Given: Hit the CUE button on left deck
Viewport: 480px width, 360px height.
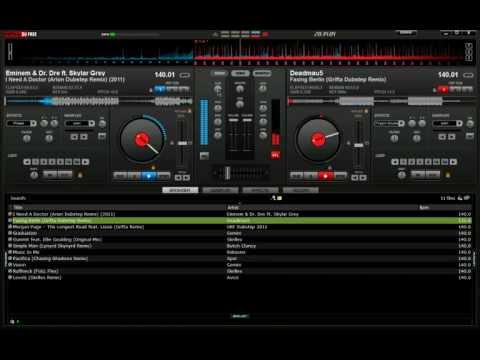Looking at the screenshot, I should [x=120, y=176].
